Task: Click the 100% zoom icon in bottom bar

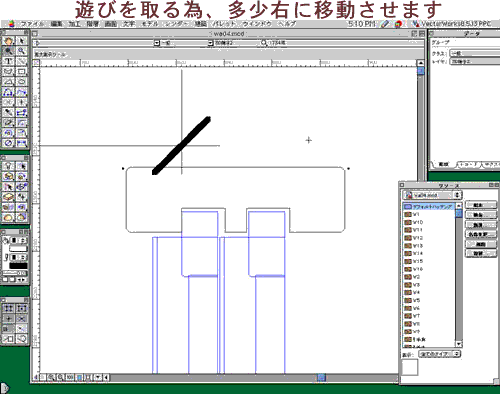Action: point(69,377)
